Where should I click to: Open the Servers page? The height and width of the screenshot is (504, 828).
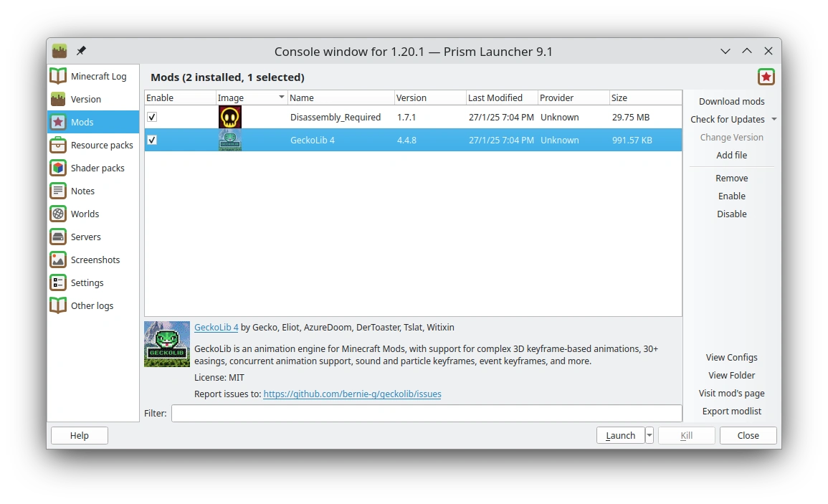[x=85, y=237]
